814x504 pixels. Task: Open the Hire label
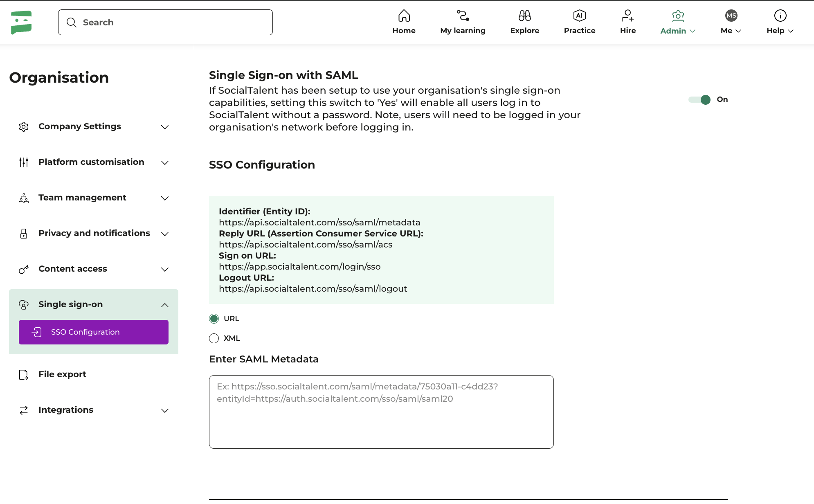pos(627,31)
